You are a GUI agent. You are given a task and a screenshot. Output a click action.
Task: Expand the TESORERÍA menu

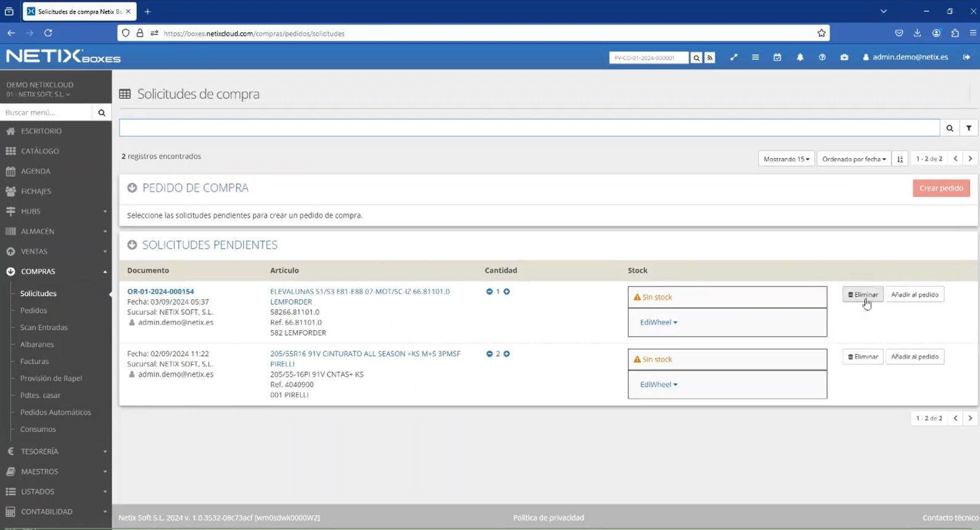coord(56,452)
